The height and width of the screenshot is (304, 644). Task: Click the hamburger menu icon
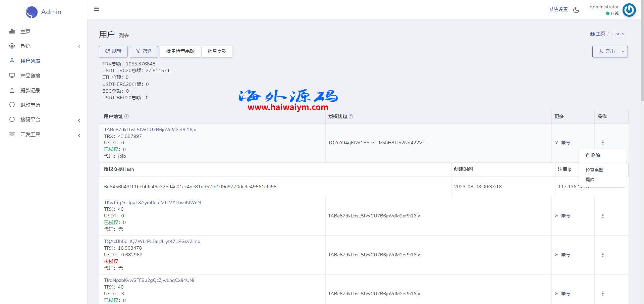(97, 9)
